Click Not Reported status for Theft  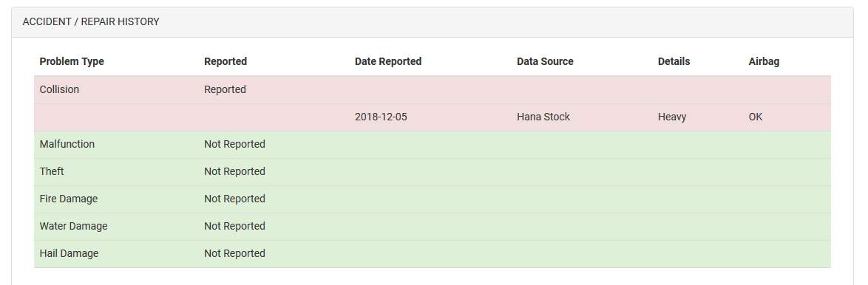[234, 172]
